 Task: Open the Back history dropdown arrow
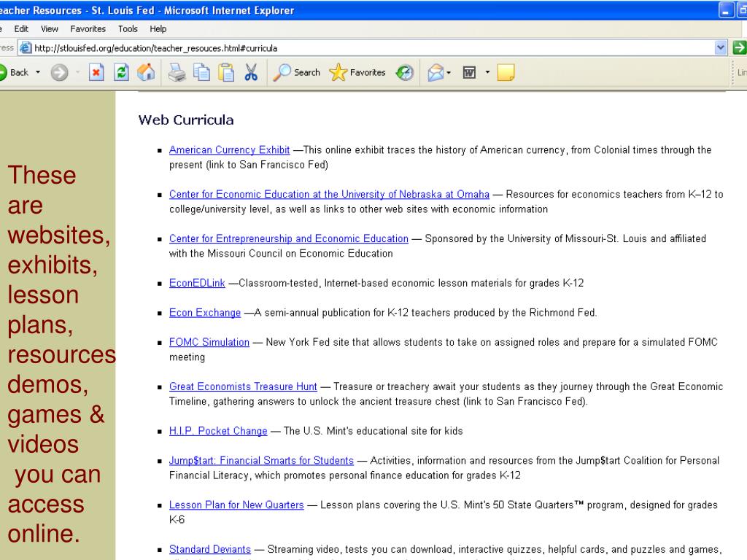click(x=38, y=72)
